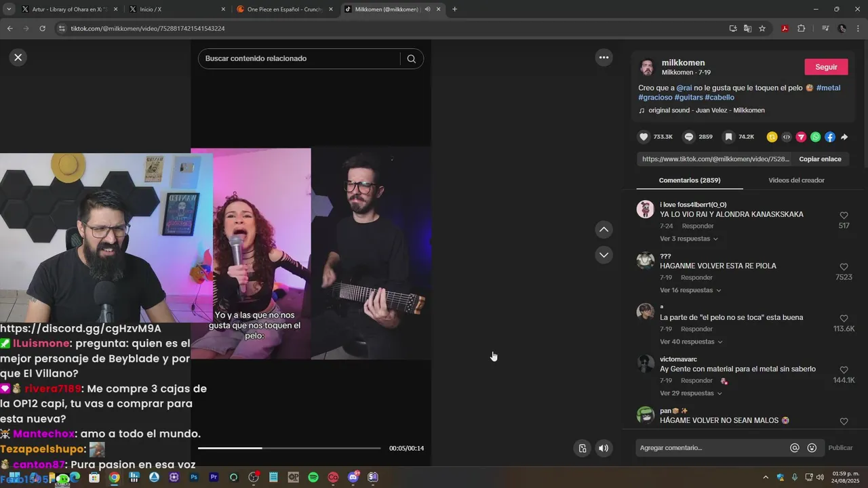Click the @ mention icon in comment box
868x488 pixels.
795,448
